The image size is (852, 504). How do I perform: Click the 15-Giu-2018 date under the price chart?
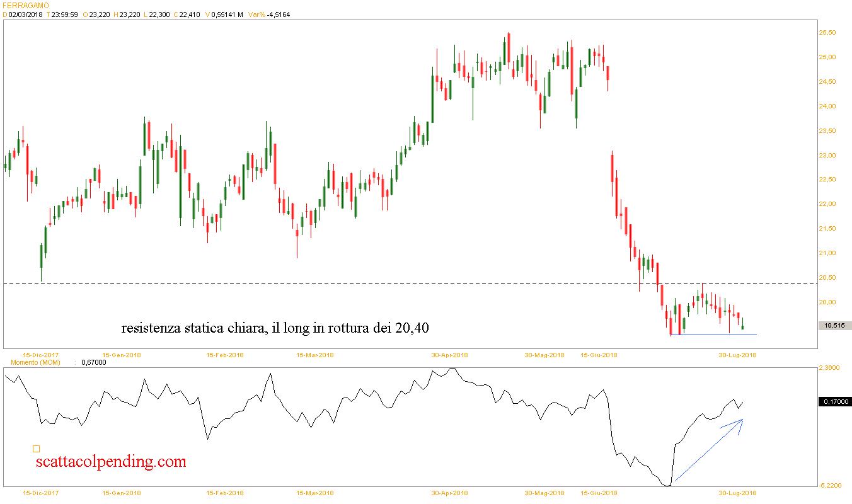click(598, 355)
